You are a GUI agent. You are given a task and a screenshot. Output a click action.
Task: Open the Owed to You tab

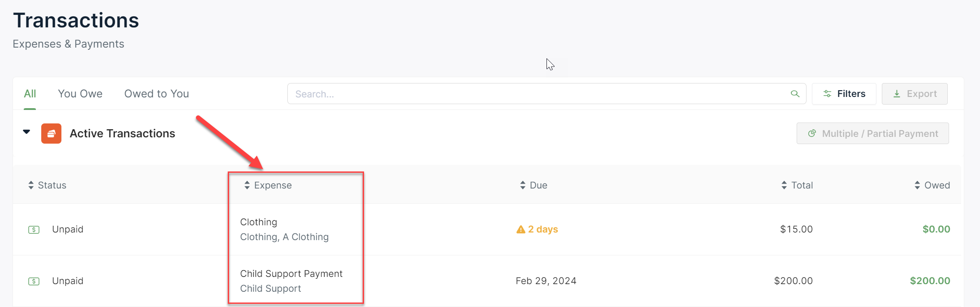pyautogui.click(x=156, y=94)
